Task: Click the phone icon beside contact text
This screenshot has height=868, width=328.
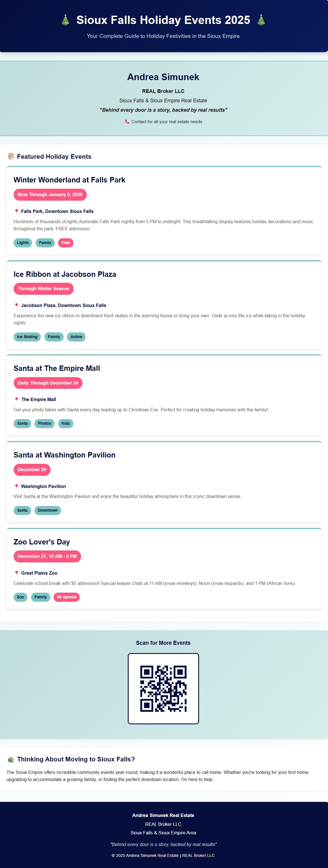Action: (x=127, y=122)
